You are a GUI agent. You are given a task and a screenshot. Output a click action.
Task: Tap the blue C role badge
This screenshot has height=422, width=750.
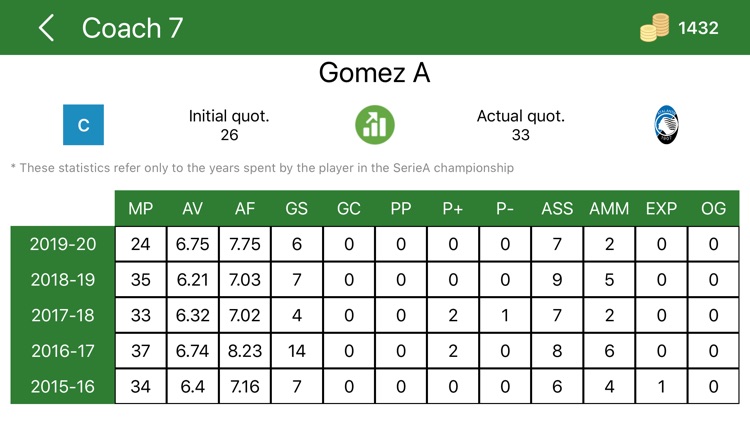[x=84, y=125]
